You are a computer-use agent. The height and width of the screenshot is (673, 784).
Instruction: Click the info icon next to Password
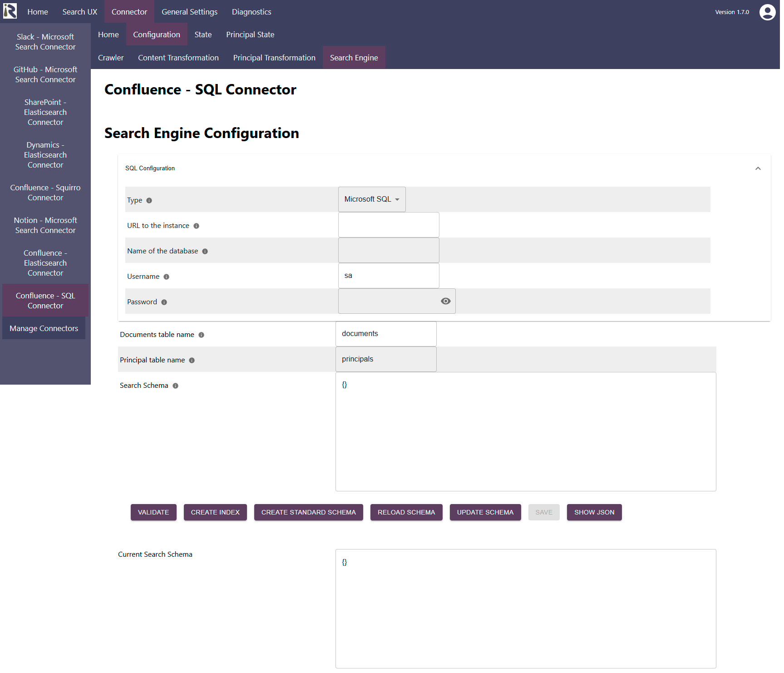tap(165, 302)
